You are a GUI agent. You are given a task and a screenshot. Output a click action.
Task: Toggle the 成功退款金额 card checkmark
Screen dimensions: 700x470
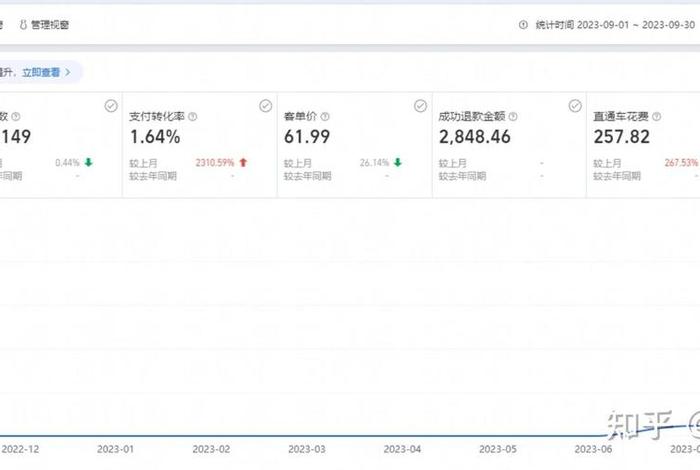[575, 106]
